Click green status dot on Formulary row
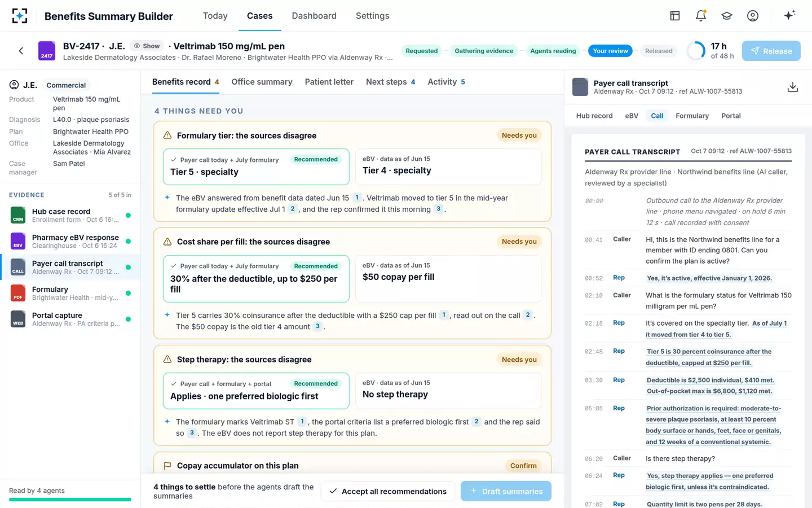 (x=128, y=293)
